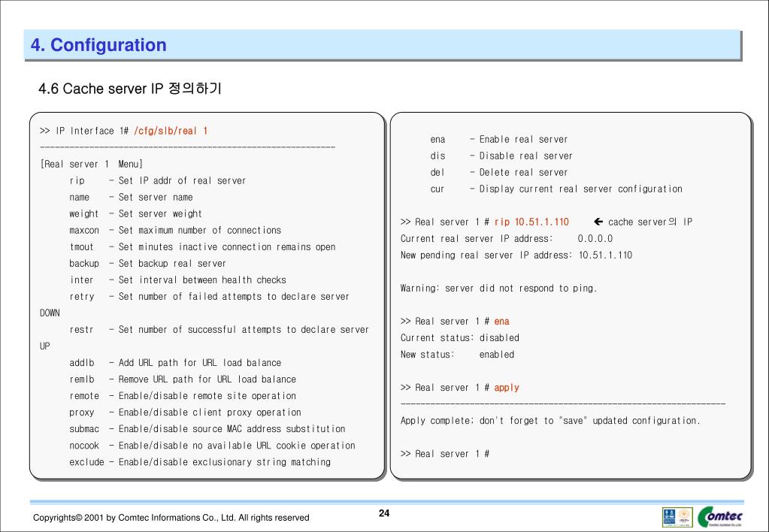The width and height of the screenshot is (769, 532).
Task: Click 'submac' source MAC address substitution line
Action: pyautogui.click(x=207, y=429)
